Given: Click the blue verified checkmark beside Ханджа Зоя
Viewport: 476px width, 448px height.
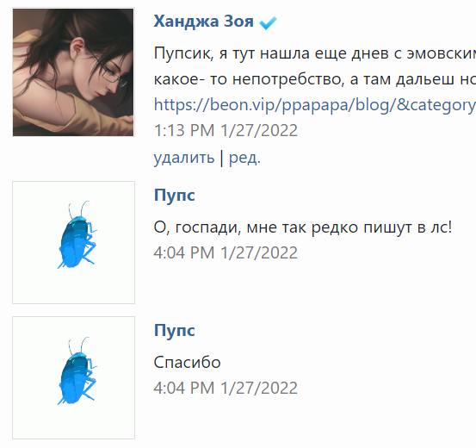Looking at the screenshot, I should pyautogui.click(x=268, y=22).
